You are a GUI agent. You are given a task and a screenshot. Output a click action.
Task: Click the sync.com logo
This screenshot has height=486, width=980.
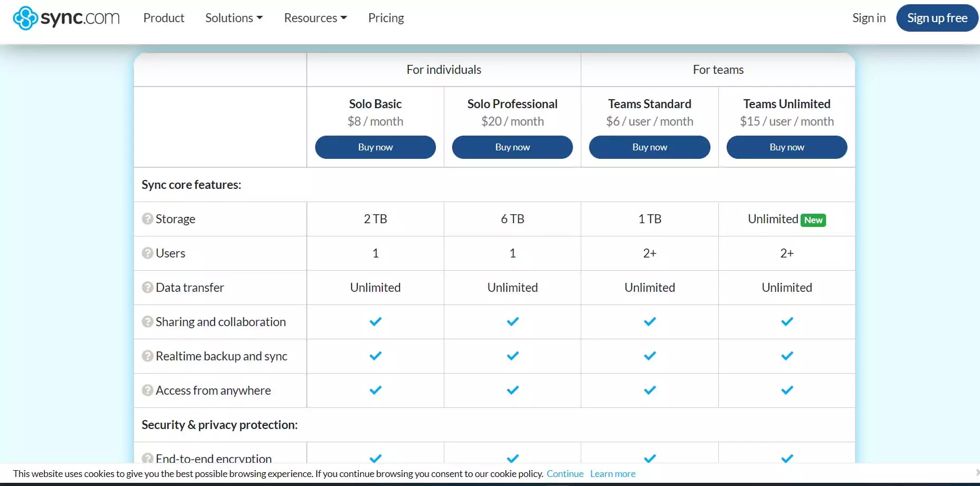tap(66, 18)
